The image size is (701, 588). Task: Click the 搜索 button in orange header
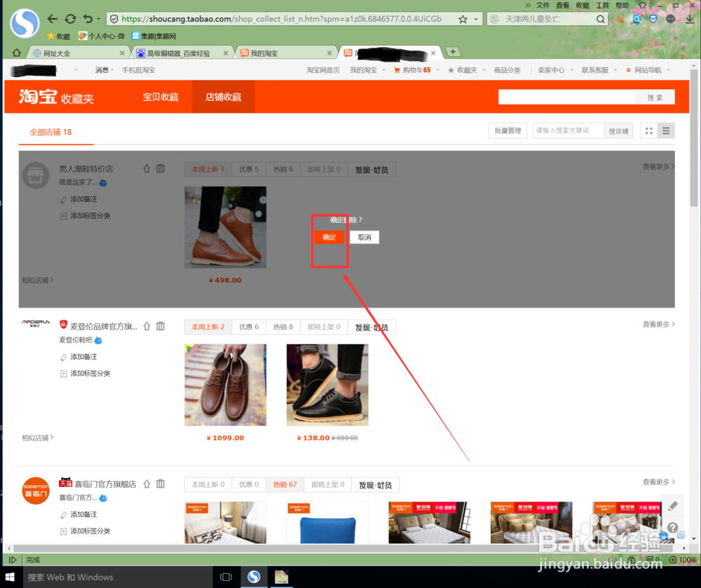[655, 97]
